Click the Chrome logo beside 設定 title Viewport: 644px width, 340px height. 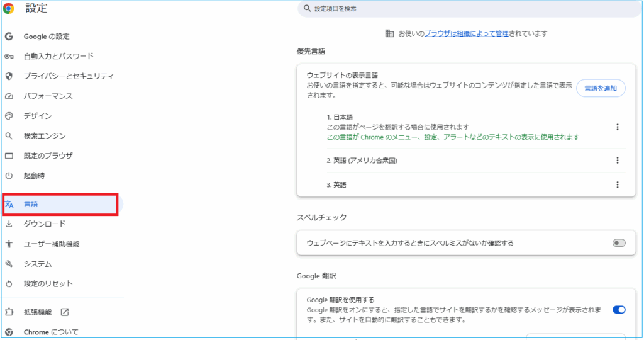point(8,8)
